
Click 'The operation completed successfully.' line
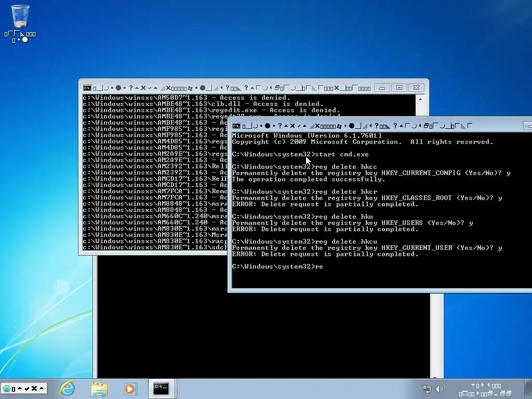pos(309,179)
